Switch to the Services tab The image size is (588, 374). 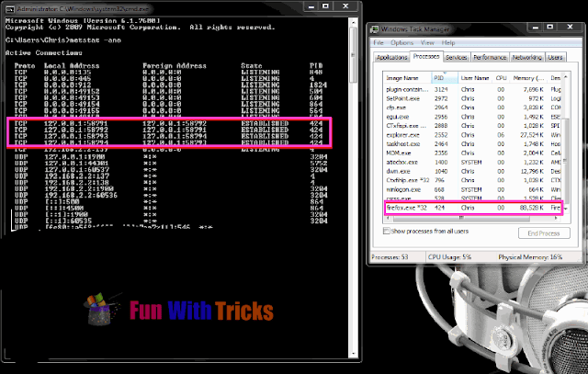[457, 57]
